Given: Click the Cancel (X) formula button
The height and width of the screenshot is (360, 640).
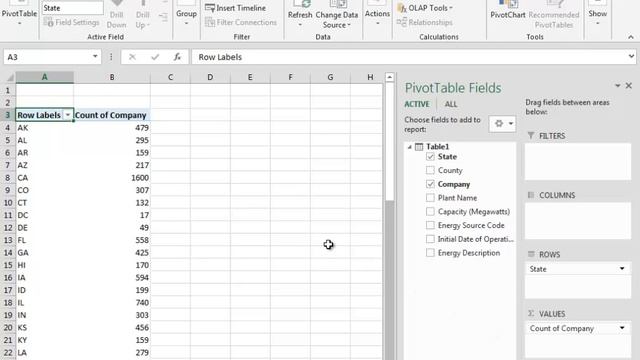Looking at the screenshot, I should pyautogui.click(x=132, y=57).
